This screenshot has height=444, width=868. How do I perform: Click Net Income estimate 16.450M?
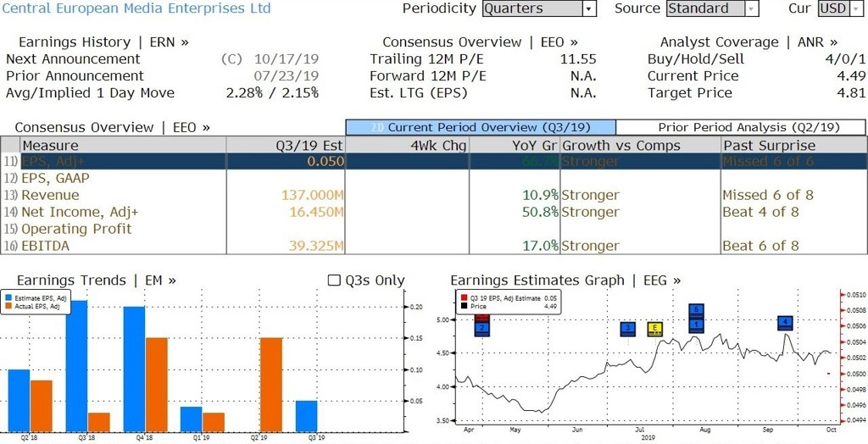(x=316, y=212)
